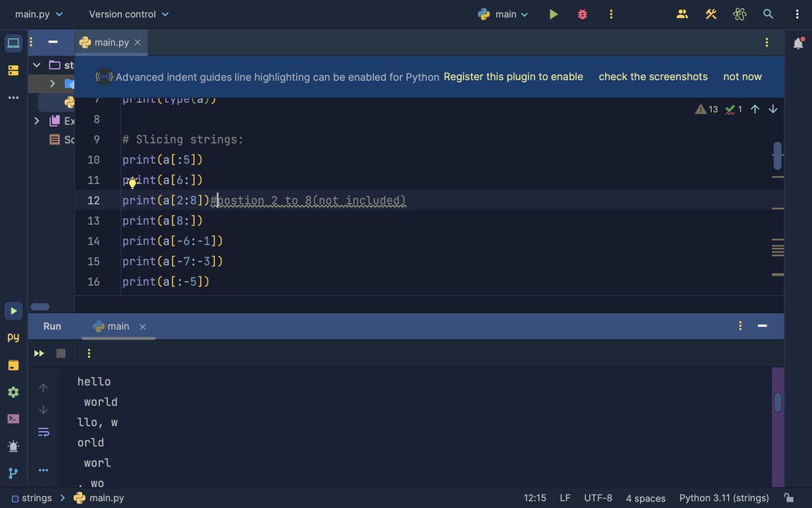Open the atom-shaped AI assistant icon
Screen dimensions: 812x508
pyautogui.click(x=740, y=14)
